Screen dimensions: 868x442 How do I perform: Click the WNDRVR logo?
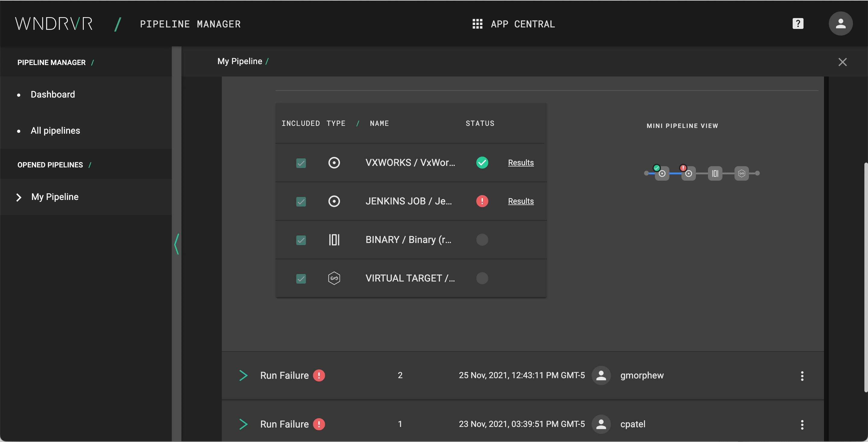click(x=54, y=24)
